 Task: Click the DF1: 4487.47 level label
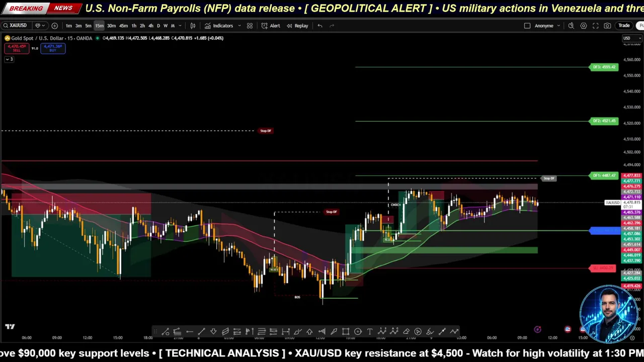click(x=604, y=175)
